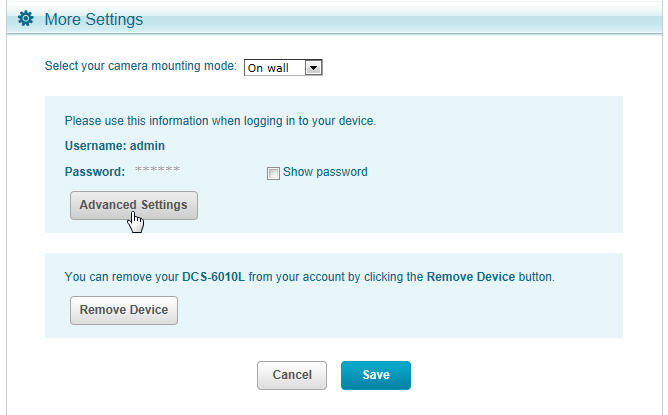Click blank space right of the Save button
The width and height of the screenshot is (668, 415).
(x=520, y=375)
